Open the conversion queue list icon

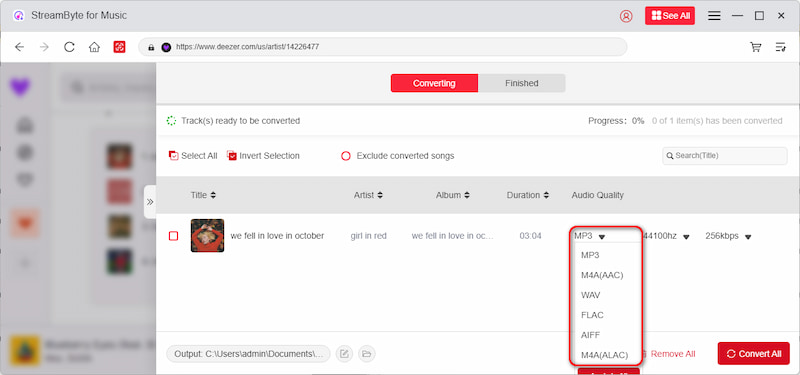click(x=781, y=47)
